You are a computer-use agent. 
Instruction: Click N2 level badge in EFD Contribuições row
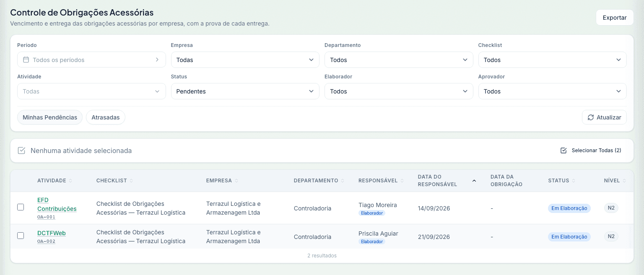[611, 208]
